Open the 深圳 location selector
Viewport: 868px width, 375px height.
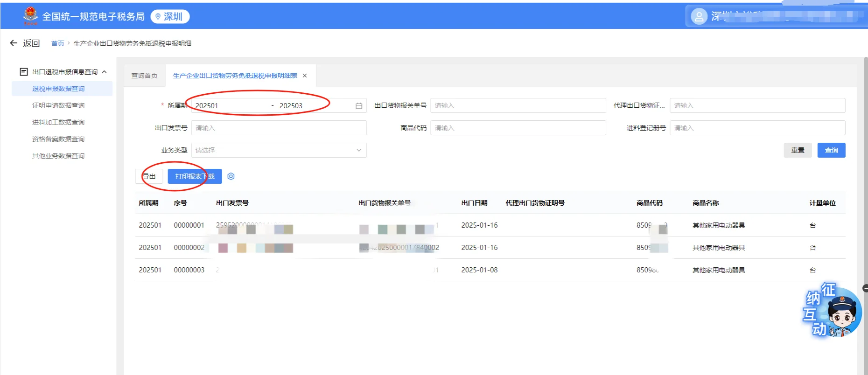point(170,17)
